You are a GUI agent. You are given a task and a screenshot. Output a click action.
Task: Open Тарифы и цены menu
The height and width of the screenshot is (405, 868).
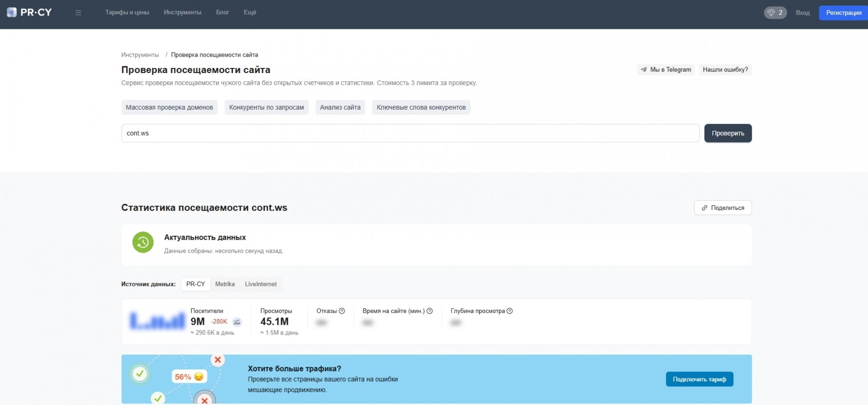[x=127, y=12]
